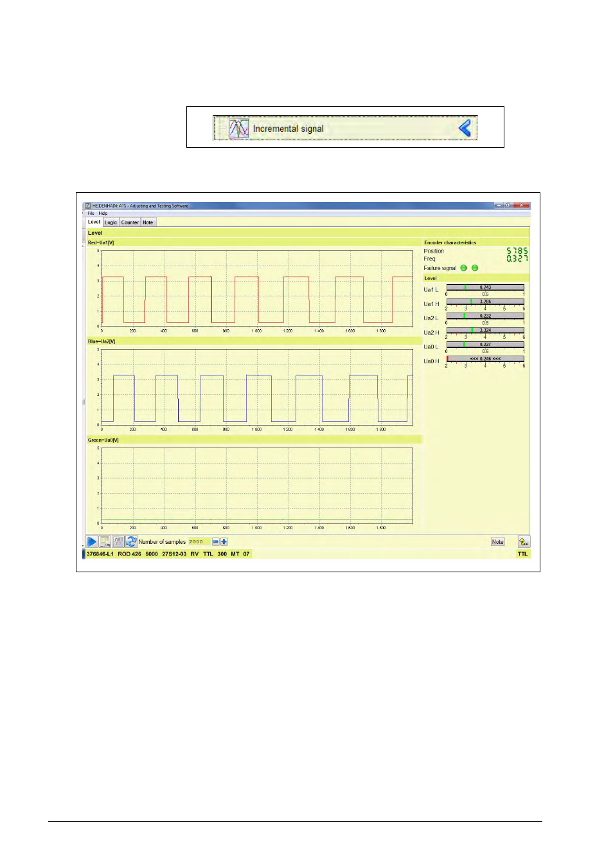
Task: Switch to the Logic tab
Action: pos(111,222)
